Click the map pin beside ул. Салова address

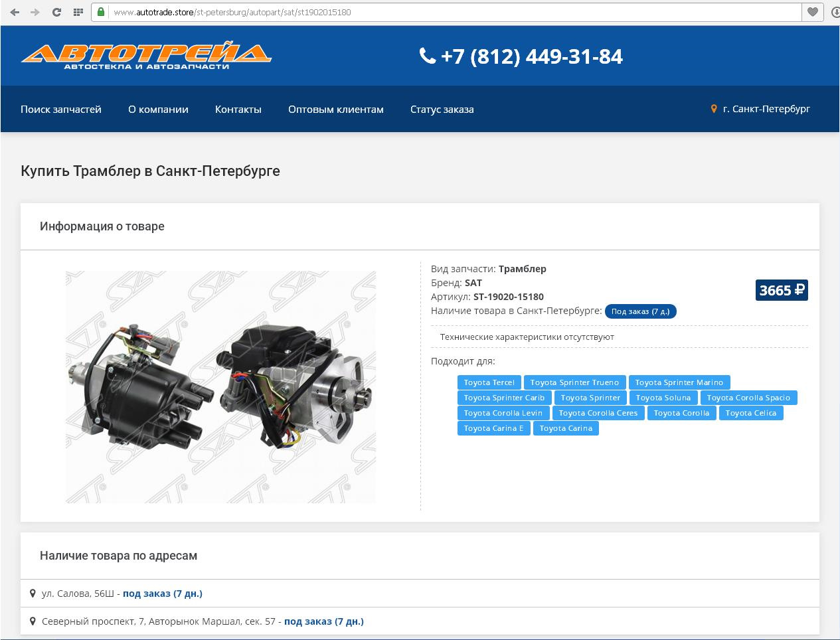[x=33, y=593]
